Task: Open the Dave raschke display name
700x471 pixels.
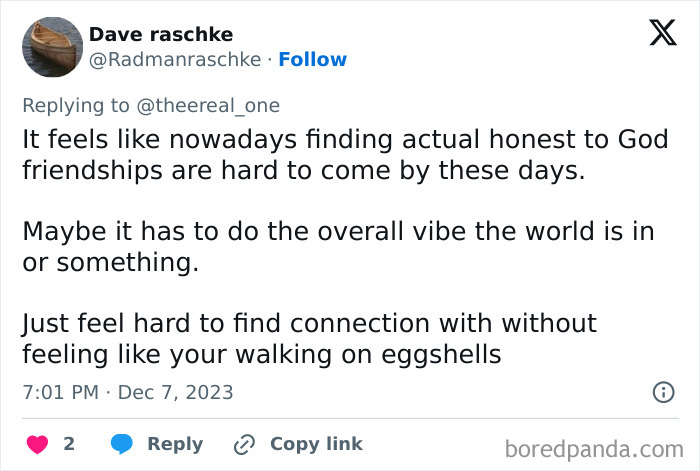Action: click(x=161, y=34)
